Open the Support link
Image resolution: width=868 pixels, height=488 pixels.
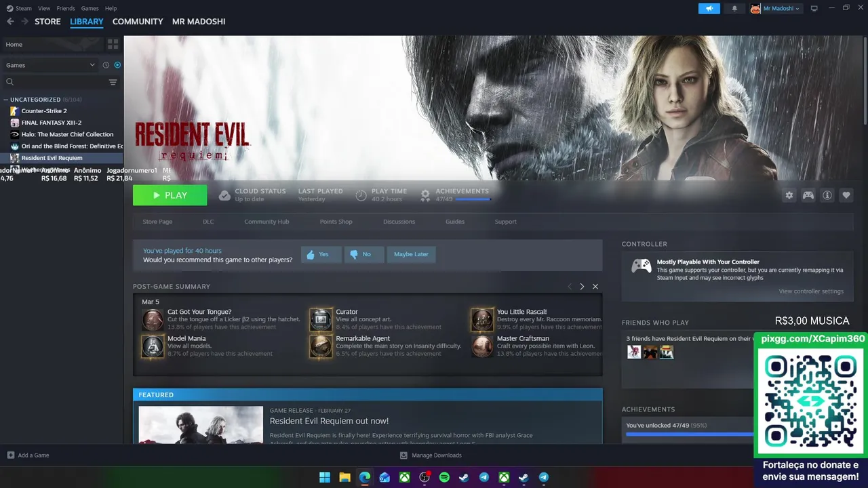point(505,222)
